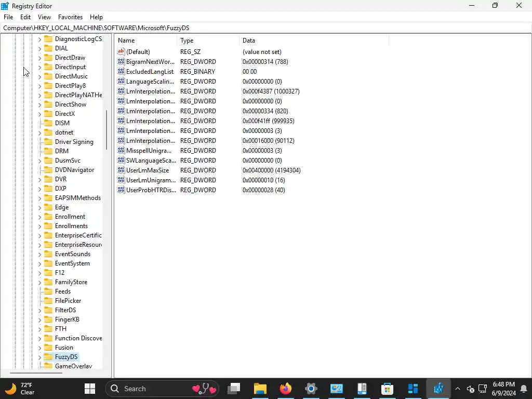Click the FuzzyDS folder icon

pos(48,356)
